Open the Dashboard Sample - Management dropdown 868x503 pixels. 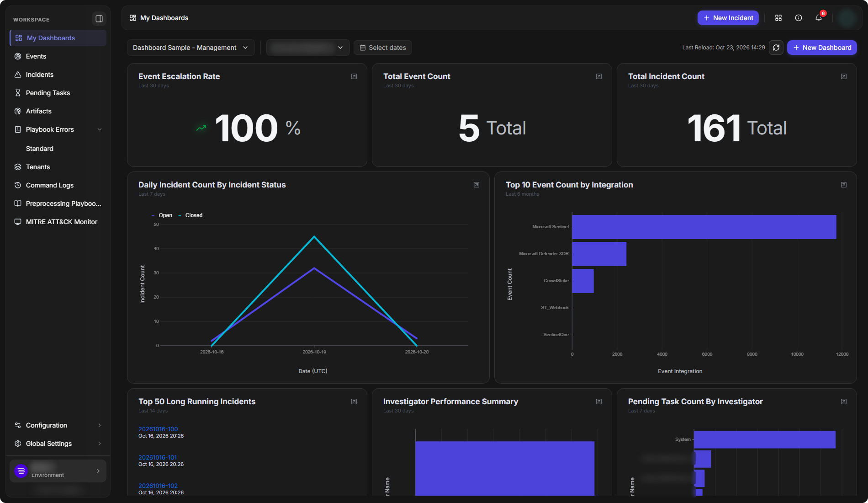click(191, 48)
